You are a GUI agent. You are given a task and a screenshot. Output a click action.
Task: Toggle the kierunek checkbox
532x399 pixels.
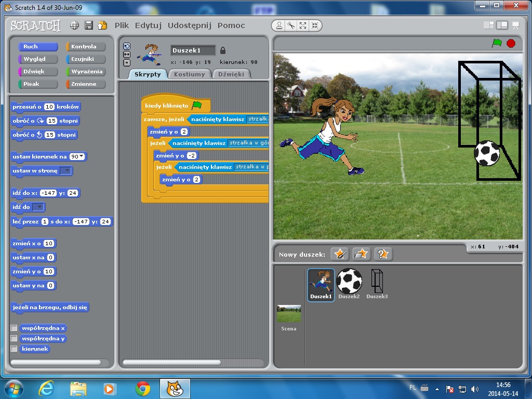(x=14, y=349)
